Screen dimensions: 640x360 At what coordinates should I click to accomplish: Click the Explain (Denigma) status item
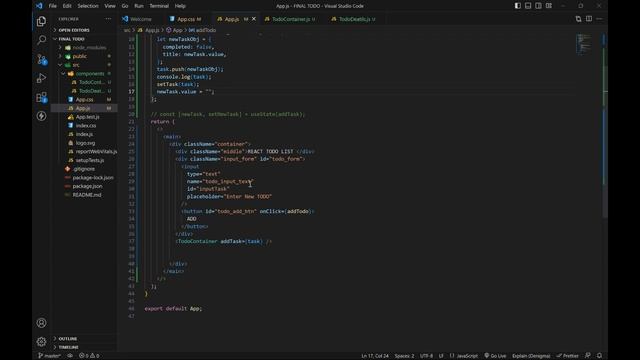tap(531, 356)
